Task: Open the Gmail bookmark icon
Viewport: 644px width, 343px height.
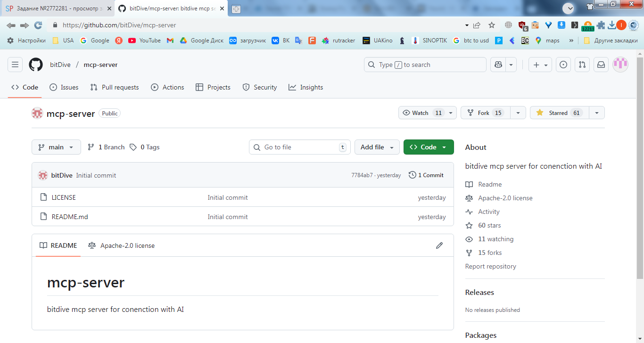Action: coord(170,41)
